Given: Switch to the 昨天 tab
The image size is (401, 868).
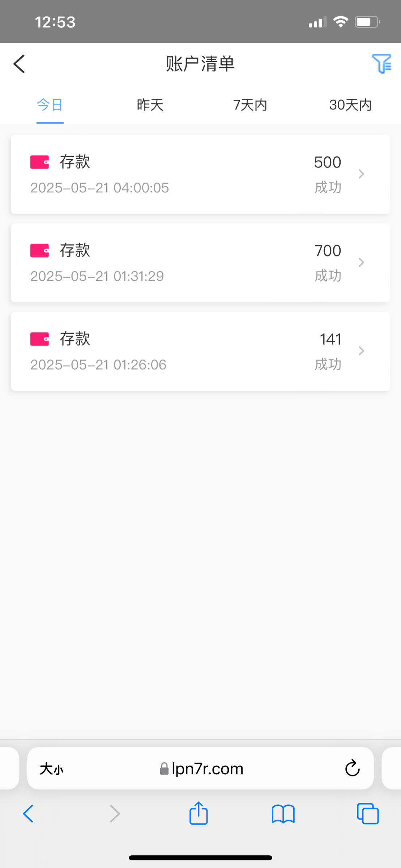Looking at the screenshot, I should click(150, 105).
